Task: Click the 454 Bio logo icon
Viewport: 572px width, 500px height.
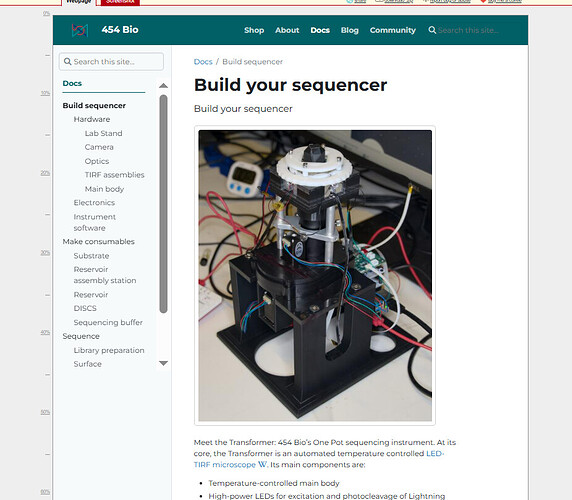Action: coord(80,30)
